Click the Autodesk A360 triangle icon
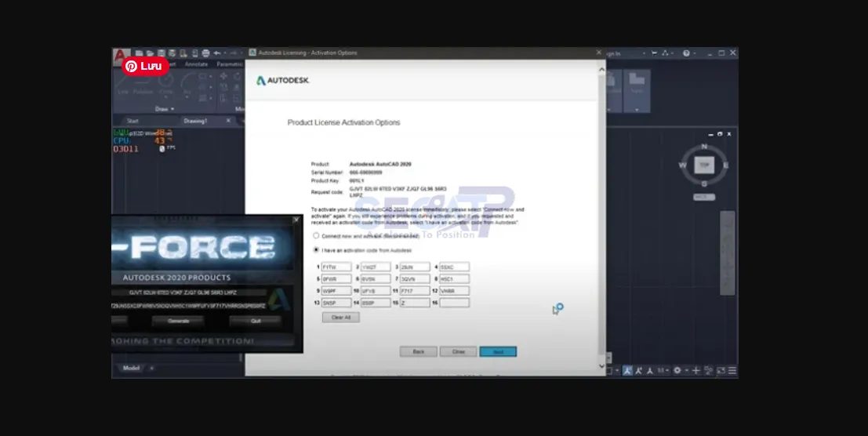 click(x=665, y=53)
